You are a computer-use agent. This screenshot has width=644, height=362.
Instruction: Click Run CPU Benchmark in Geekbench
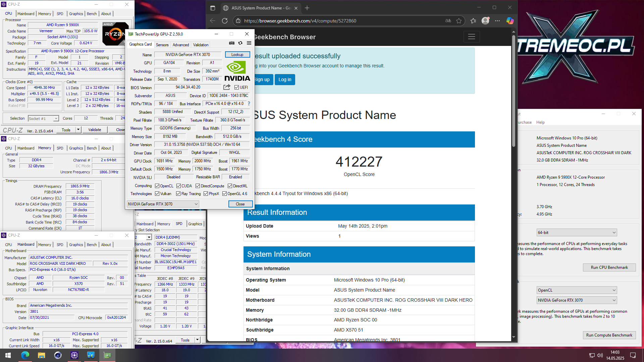tap(609, 267)
